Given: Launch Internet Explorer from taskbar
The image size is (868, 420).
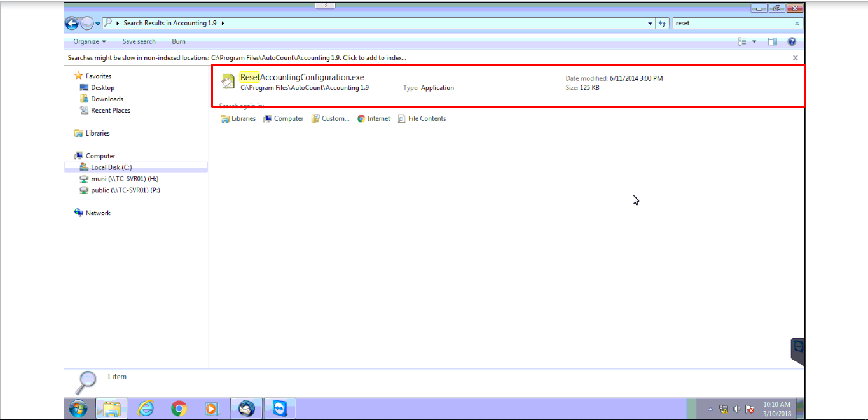Looking at the screenshot, I should [146, 409].
